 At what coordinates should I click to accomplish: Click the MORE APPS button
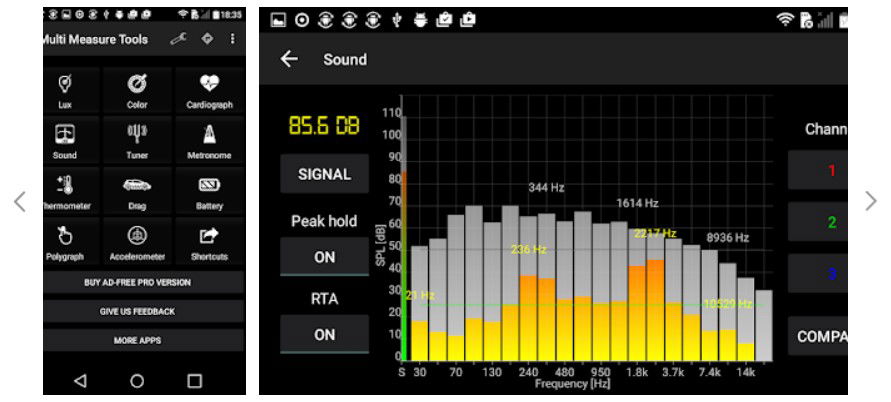pos(138,340)
